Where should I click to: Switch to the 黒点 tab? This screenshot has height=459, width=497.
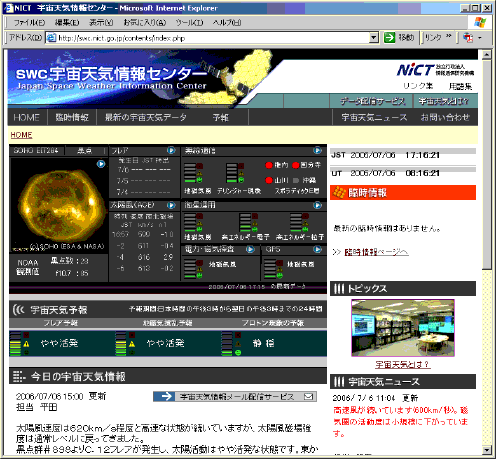click(x=84, y=151)
